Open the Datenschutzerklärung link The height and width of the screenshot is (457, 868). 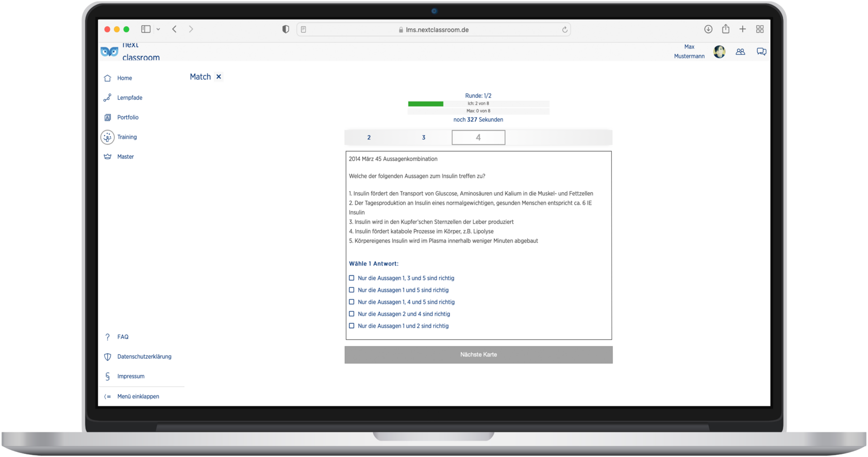(x=144, y=357)
